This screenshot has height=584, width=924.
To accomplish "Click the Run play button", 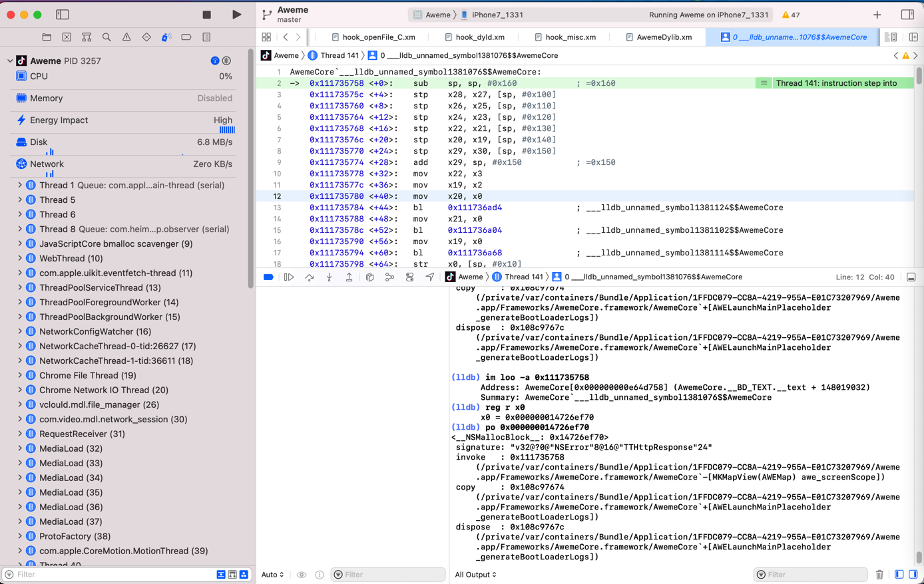I will point(236,15).
